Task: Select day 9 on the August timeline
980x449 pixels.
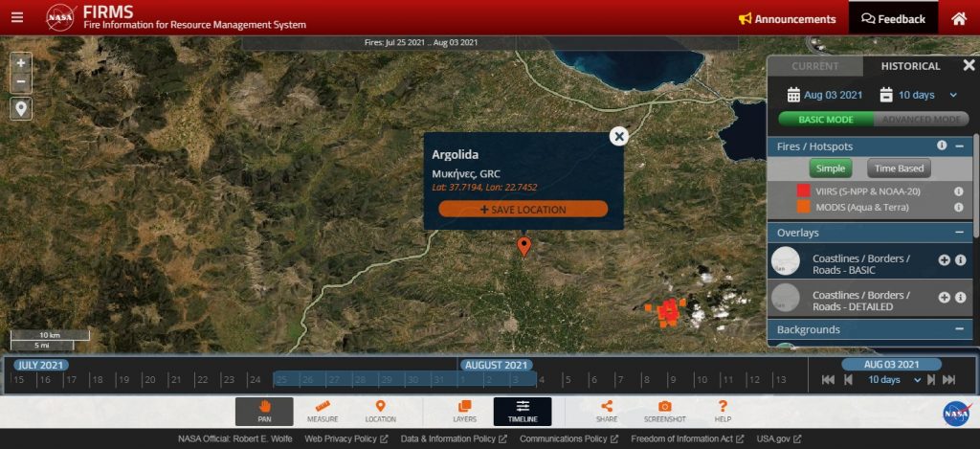Action: point(673,379)
